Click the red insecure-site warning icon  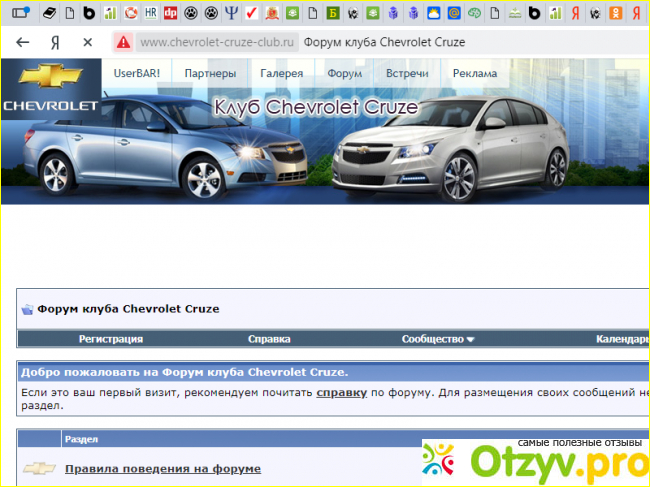[123, 43]
